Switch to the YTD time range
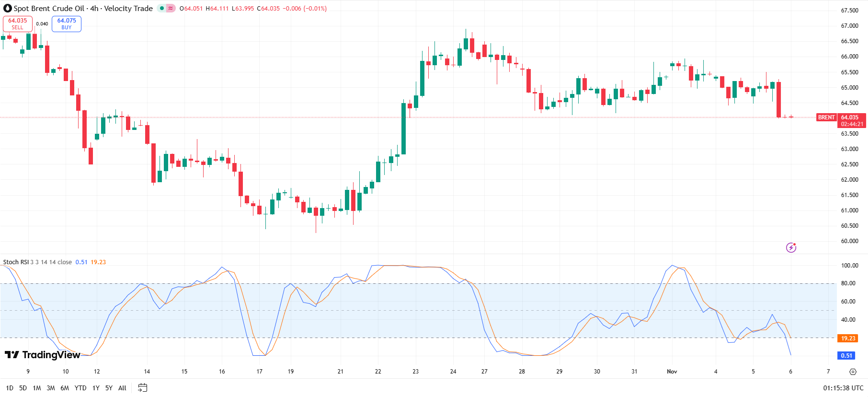868x397 pixels. (80, 388)
